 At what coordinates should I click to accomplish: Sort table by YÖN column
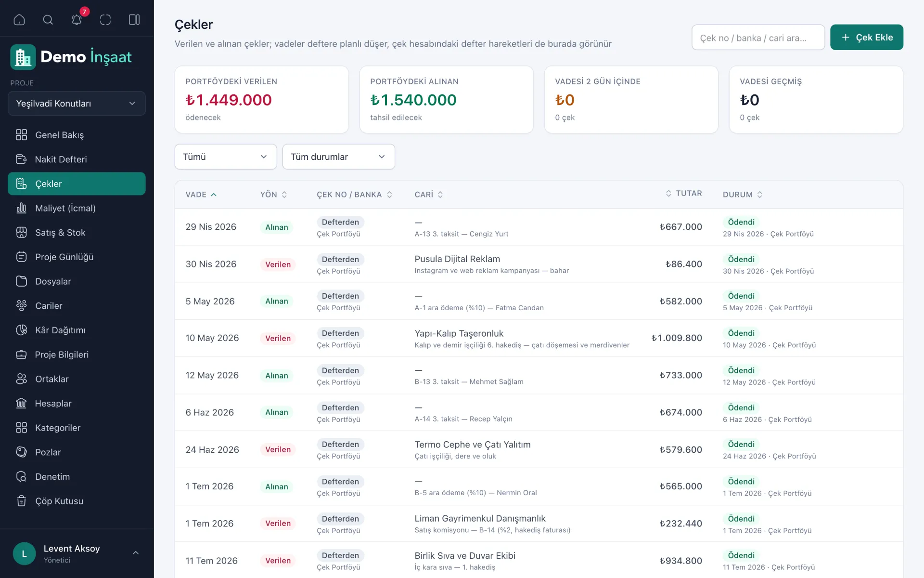(x=273, y=195)
